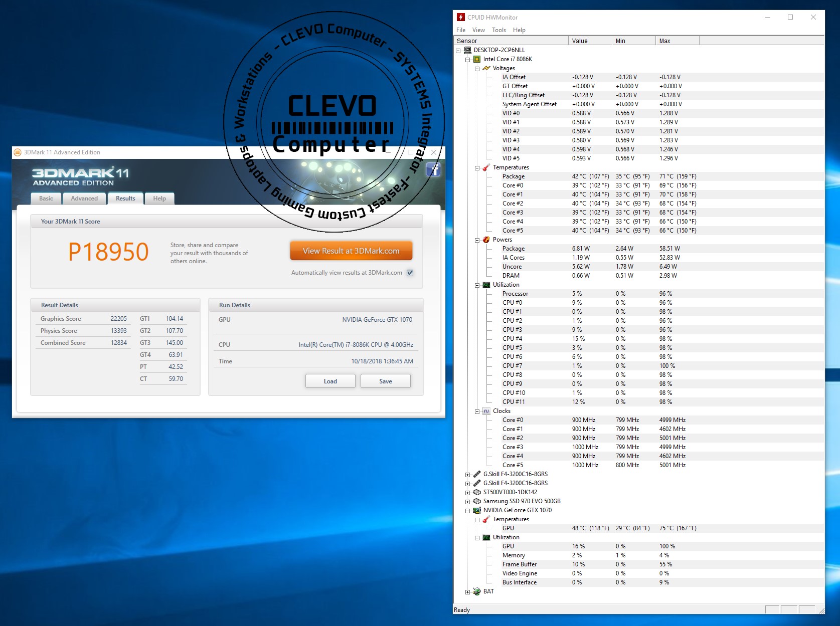Viewport: 840px width, 626px height.
Task: Expand the BAT node
Action: pos(468,592)
